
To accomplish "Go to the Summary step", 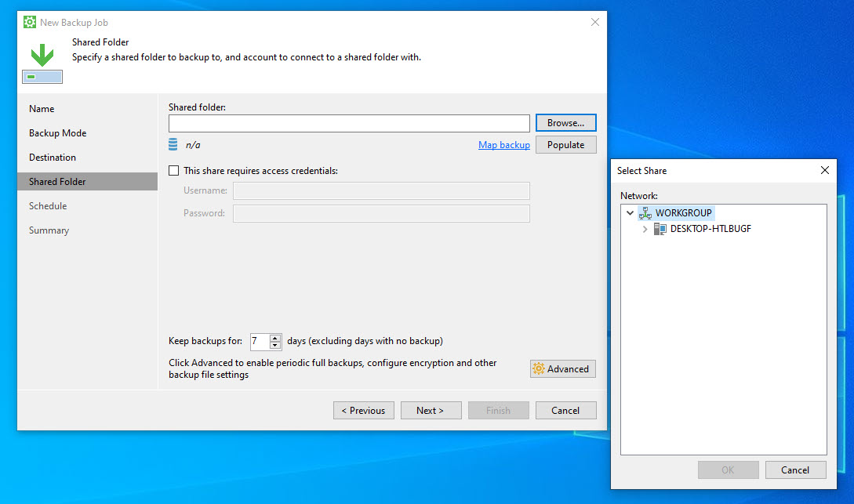I will [49, 230].
